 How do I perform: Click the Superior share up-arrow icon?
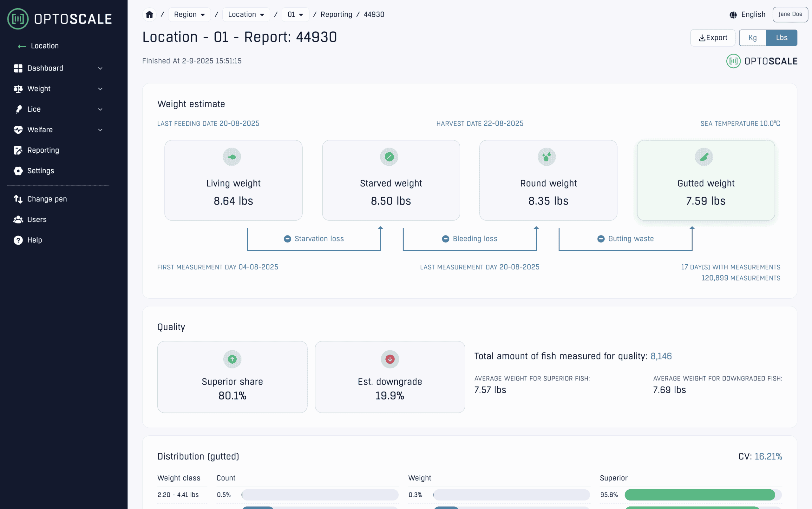coord(232,359)
